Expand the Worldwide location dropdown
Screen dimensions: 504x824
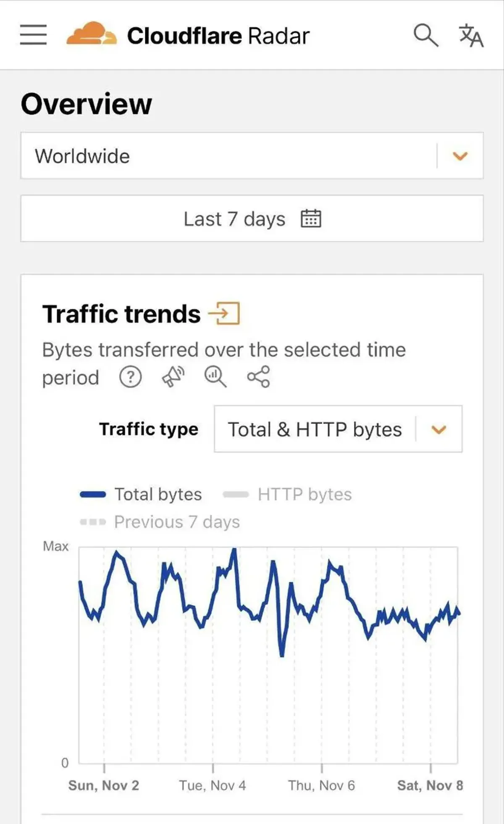[x=460, y=156]
